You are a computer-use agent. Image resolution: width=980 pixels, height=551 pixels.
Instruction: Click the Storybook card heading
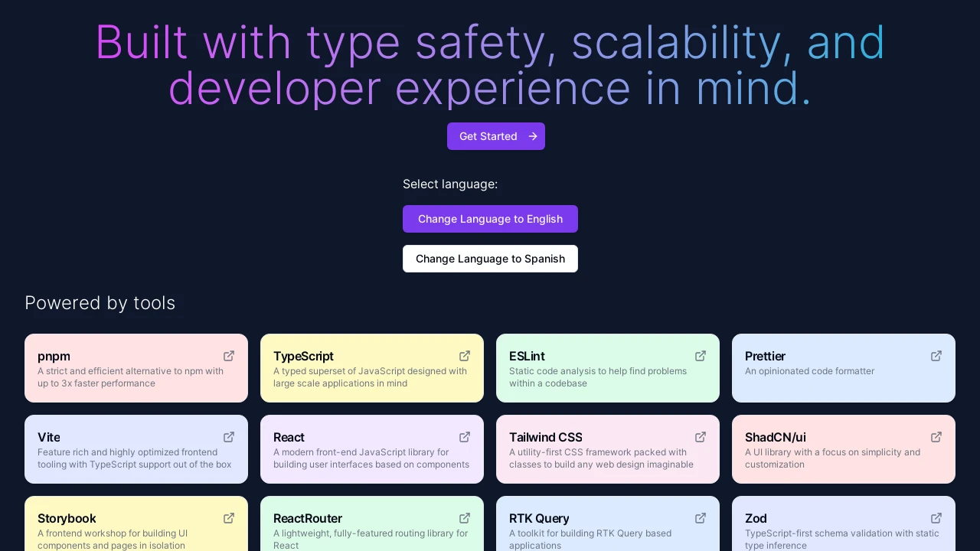coord(67,518)
